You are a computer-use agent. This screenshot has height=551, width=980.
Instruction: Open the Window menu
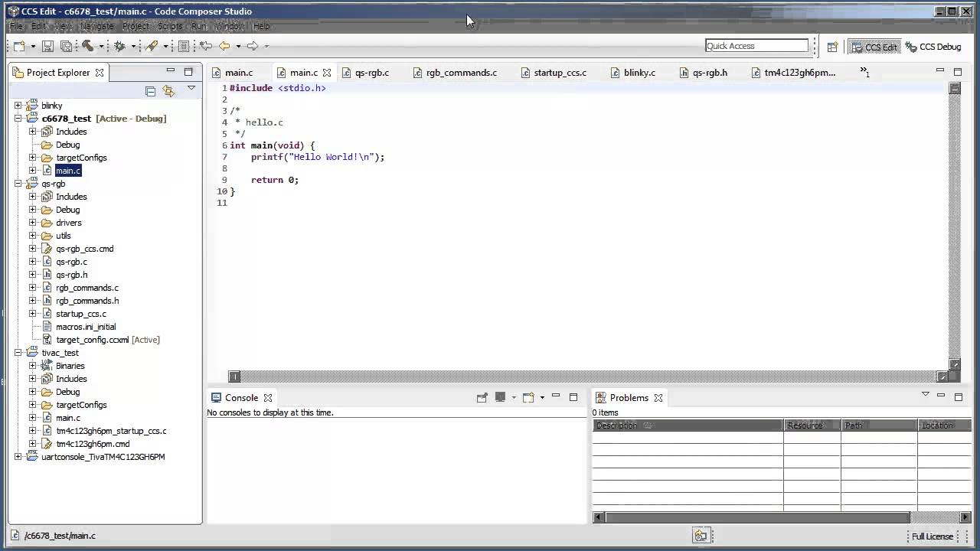pos(229,26)
